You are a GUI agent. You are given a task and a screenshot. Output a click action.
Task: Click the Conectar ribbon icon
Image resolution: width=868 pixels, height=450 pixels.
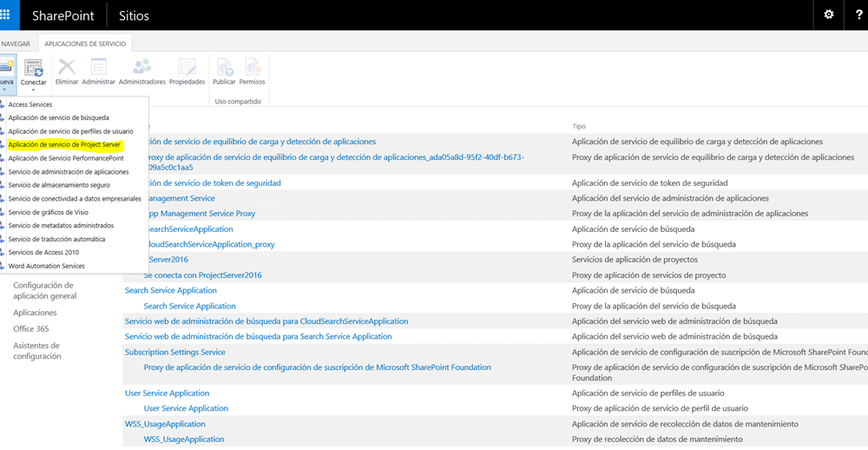point(33,68)
